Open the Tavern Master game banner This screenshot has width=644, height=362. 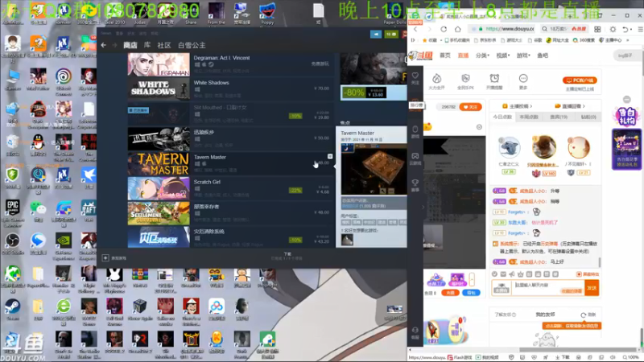(159, 163)
